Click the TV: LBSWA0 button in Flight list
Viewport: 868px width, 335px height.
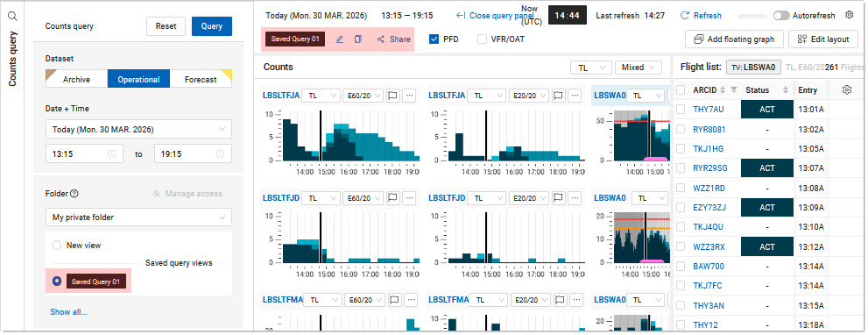[x=753, y=68]
